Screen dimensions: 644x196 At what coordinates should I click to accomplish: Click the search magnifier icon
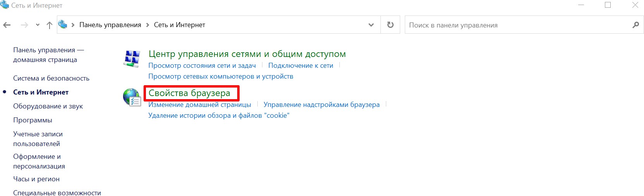point(635,25)
